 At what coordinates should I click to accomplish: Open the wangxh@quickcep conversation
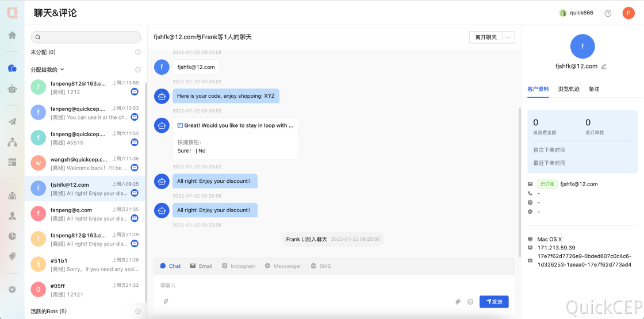point(85,163)
